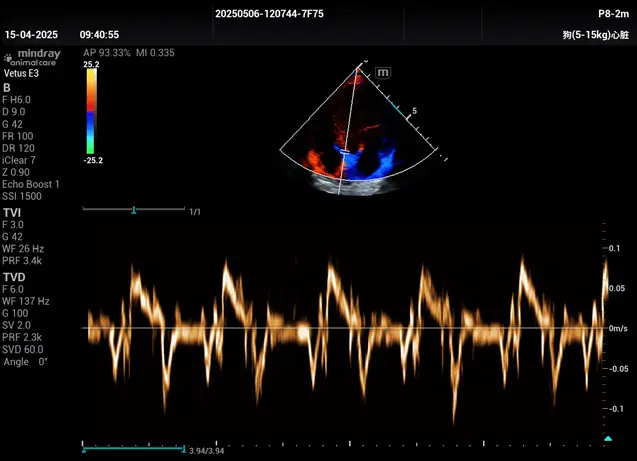Click the 3.94/3.94 time indicator
This screenshot has height=461, width=637.
pos(208,450)
